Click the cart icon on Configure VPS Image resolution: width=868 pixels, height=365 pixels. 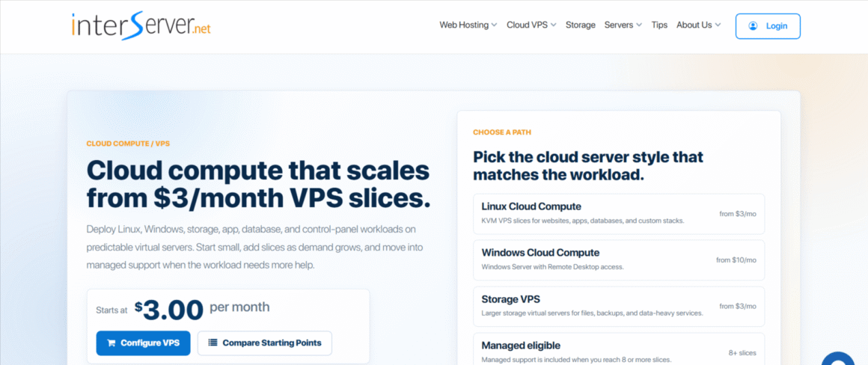pyautogui.click(x=111, y=343)
